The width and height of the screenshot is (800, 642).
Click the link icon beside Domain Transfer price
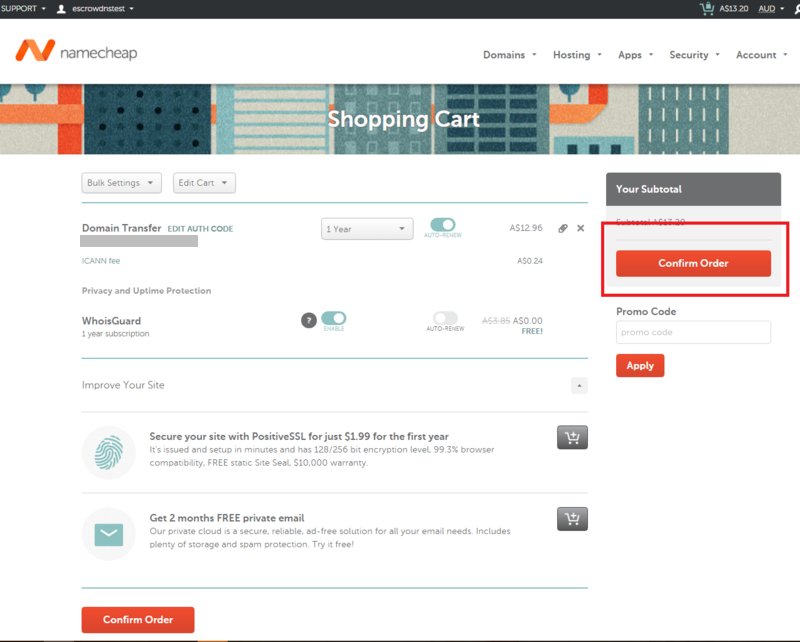point(563,229)
